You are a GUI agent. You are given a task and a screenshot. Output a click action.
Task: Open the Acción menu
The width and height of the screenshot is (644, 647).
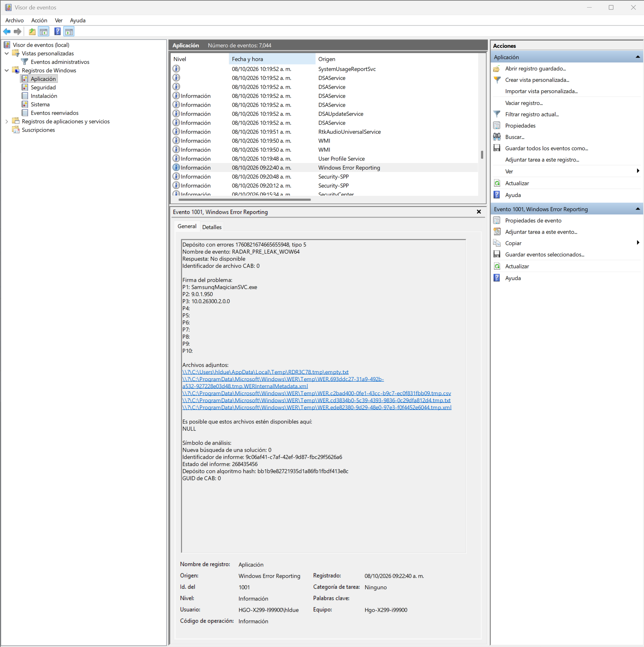[x=39, y=20]
